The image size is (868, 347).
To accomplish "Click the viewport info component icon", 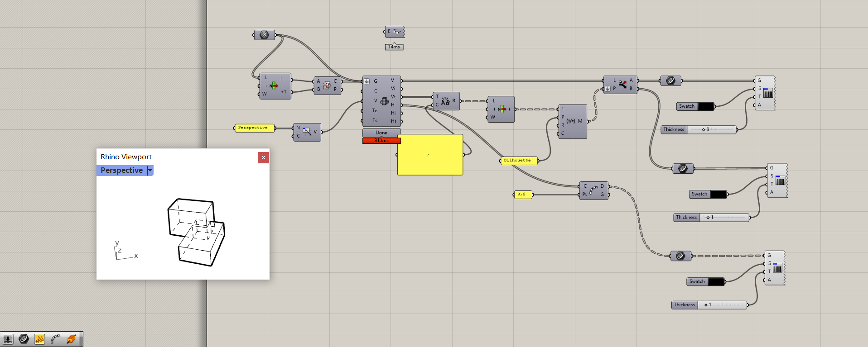I will click(x=307, y=132).
